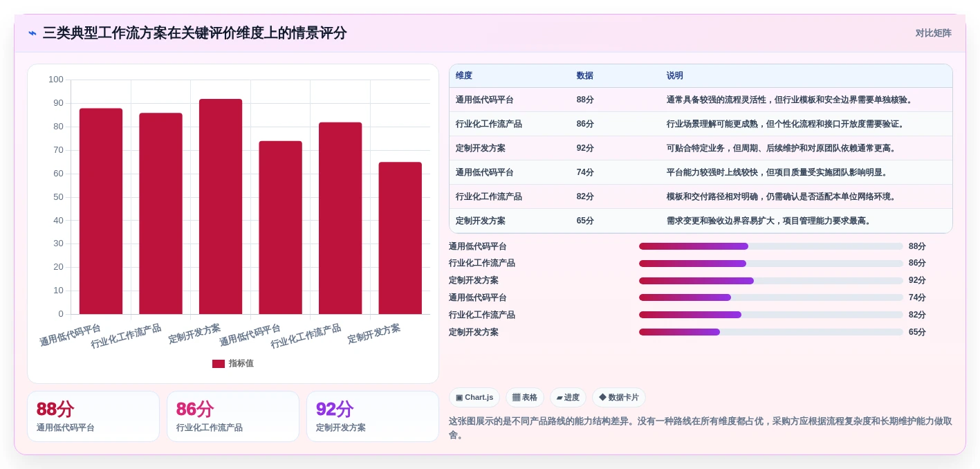Image resolution: width=980 pixels, height=469 pixels.
Task: Click the 65分 cell in the table
Action: pyautogui.click(x=585, y=221)
